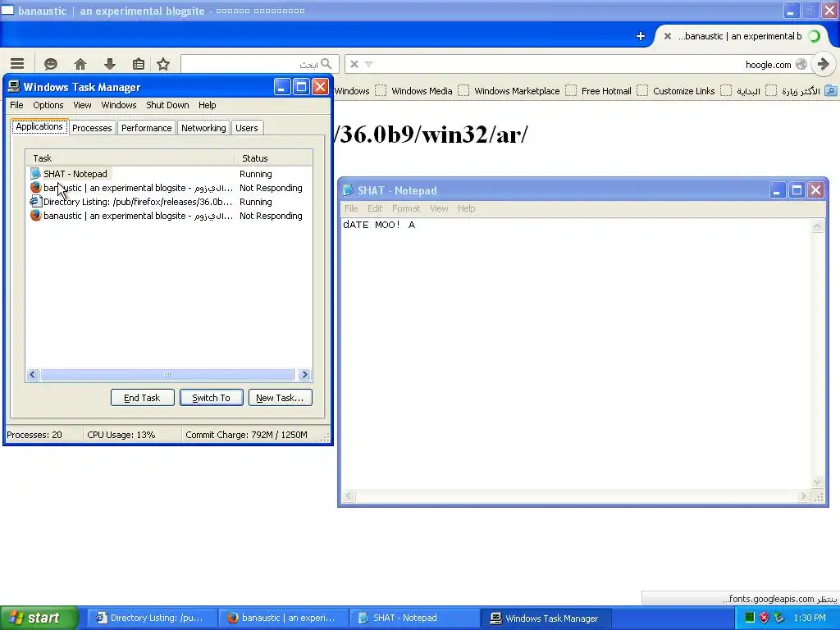
Task: Click Notepad horizontal scroll right arrow
Action: click(x=803, y=496)
